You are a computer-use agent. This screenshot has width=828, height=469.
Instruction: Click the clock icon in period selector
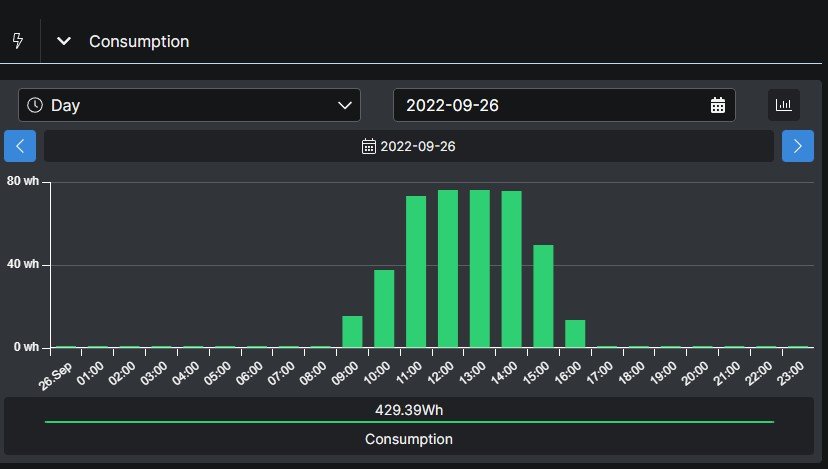[35, 105]
